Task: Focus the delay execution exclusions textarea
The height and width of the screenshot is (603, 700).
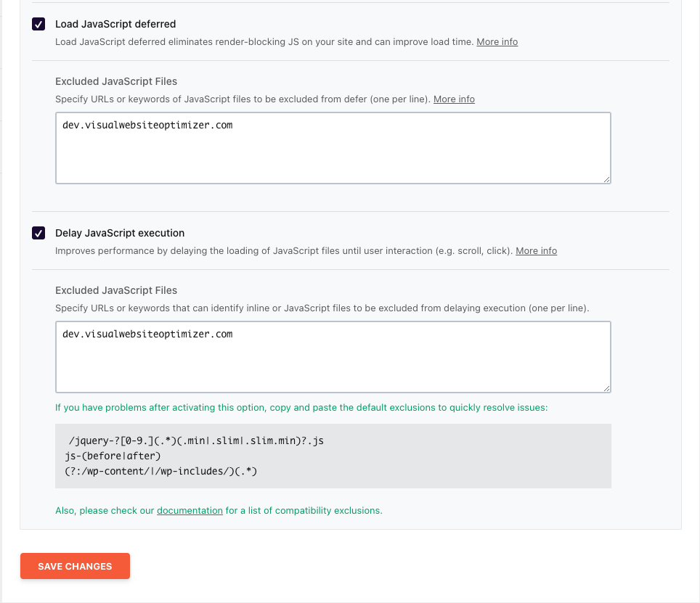Action: pos(333,357)
